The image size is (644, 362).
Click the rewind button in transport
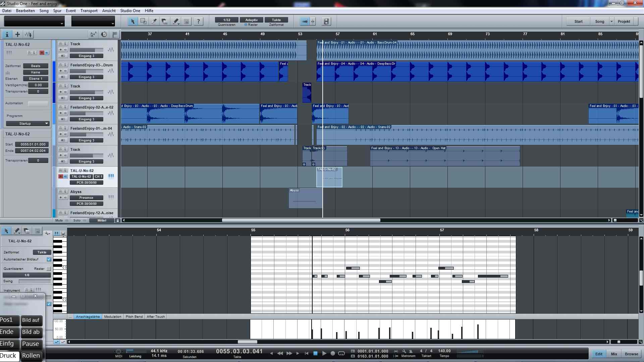280,353
